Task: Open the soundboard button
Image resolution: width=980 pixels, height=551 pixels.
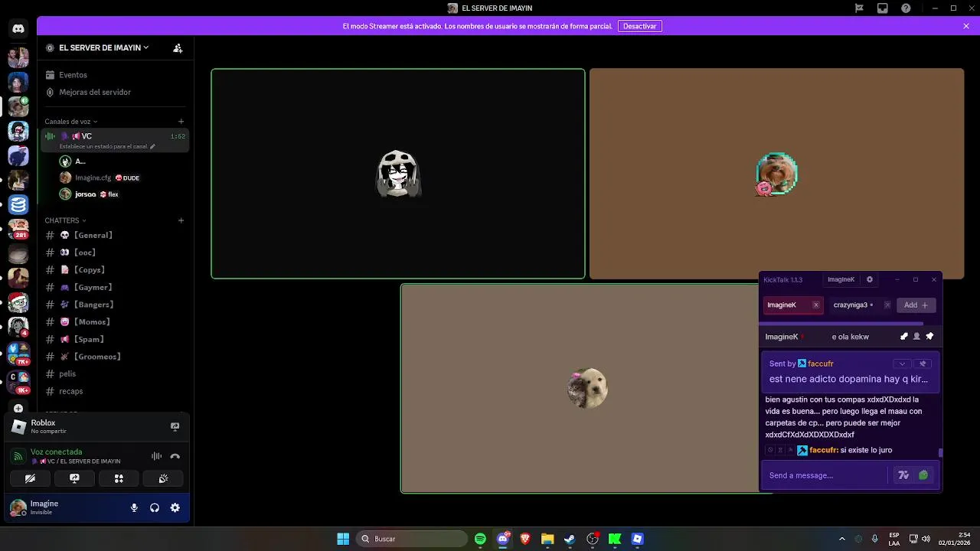Action: (x=163, y=478)
